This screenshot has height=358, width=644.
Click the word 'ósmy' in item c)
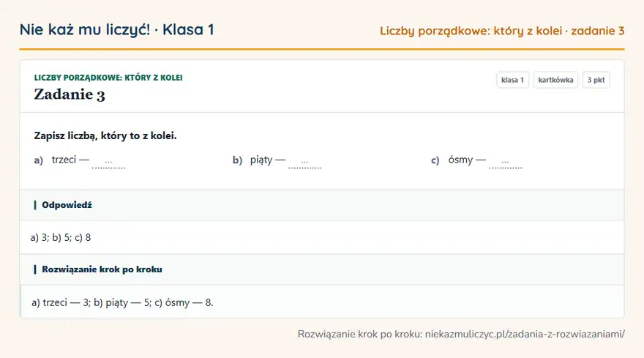460,160
